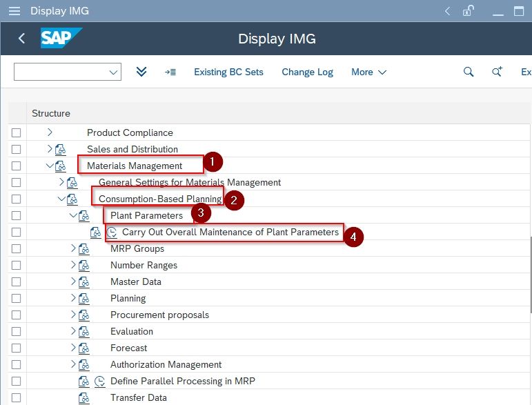Check the Materials Management row checkbox
Screen dimensions: 532x405
17,166
